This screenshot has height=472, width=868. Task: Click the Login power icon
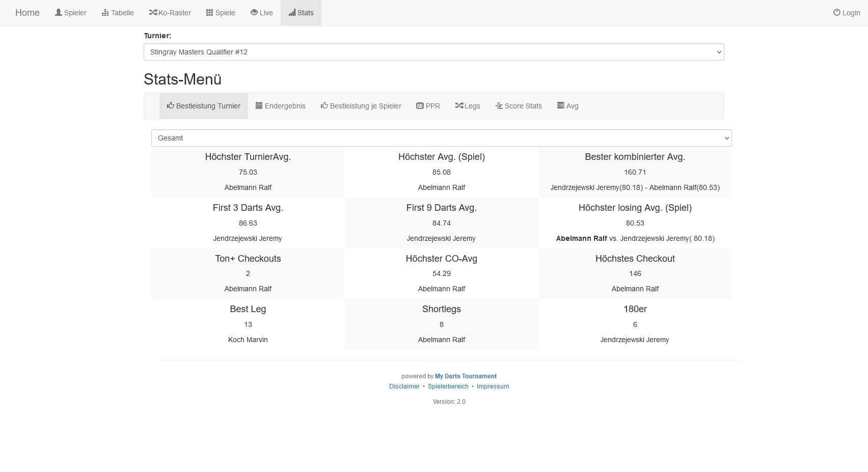click(x=836, y=13)
